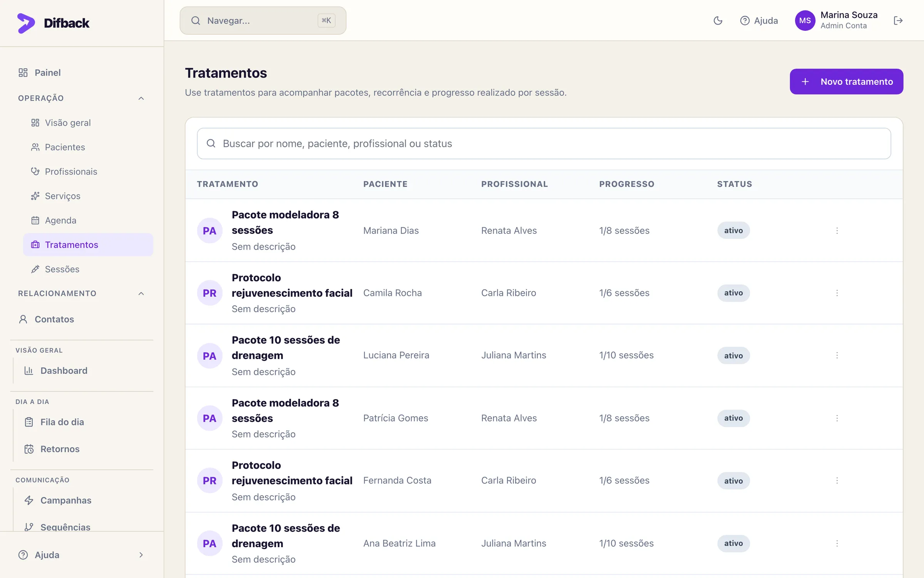This screenshot has height=578, width=924.
Task: Expand the Ajuda sidebar chevron
Action: click(x=141, y=555)
